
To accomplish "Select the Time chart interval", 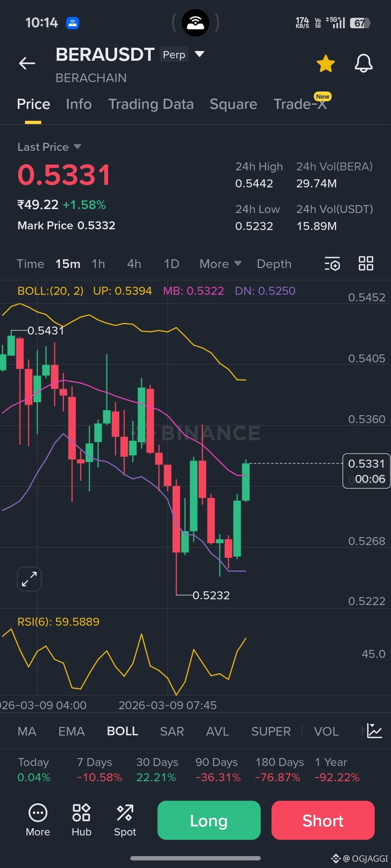I will [30, 264].
